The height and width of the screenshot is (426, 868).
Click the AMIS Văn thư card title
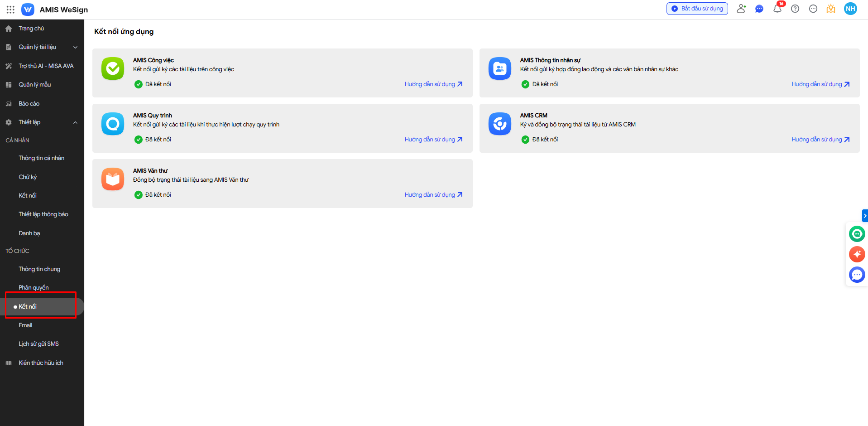click(150, 171)
